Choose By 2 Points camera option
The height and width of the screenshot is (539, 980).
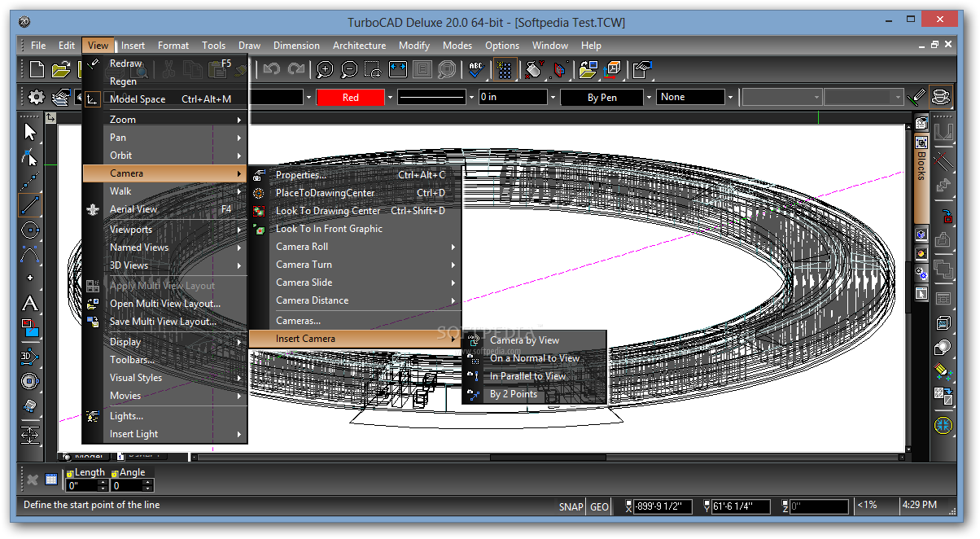click(x=535, y=394)
